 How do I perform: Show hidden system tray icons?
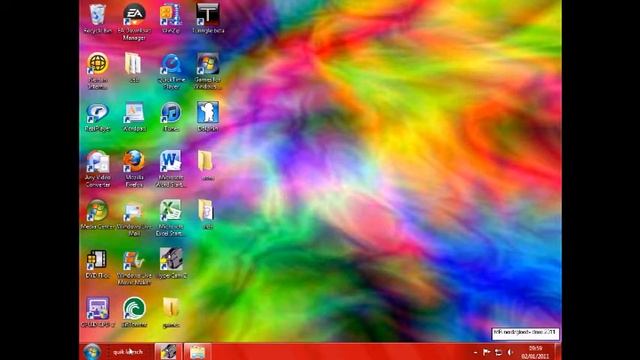click(476, 352)
